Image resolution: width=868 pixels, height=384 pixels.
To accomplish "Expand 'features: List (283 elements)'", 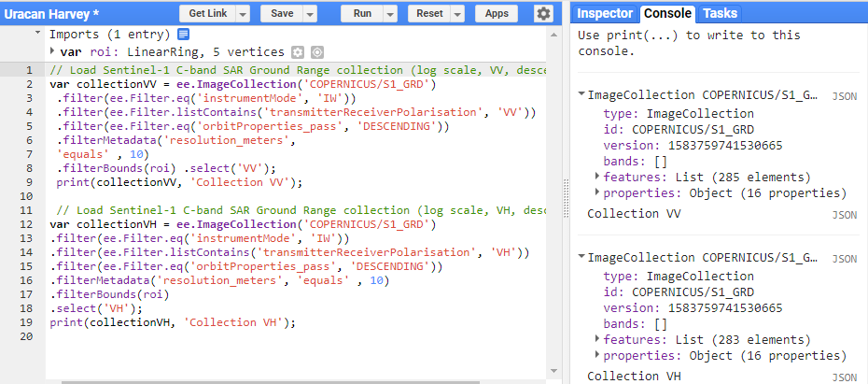I will [597, 338].
